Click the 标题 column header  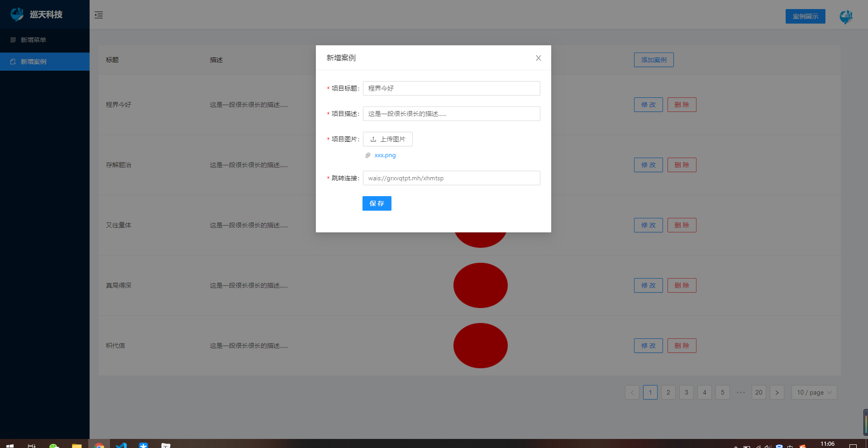[x=112, y=60]
